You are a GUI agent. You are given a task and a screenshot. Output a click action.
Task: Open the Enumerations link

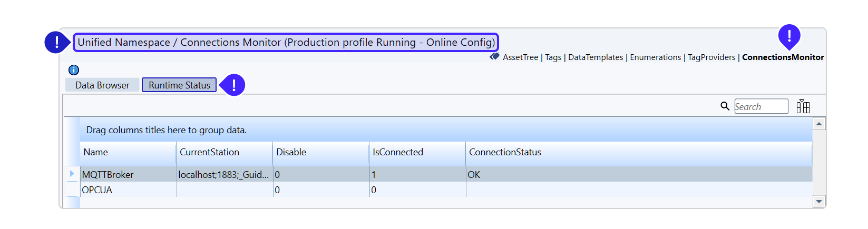(655, 57)
